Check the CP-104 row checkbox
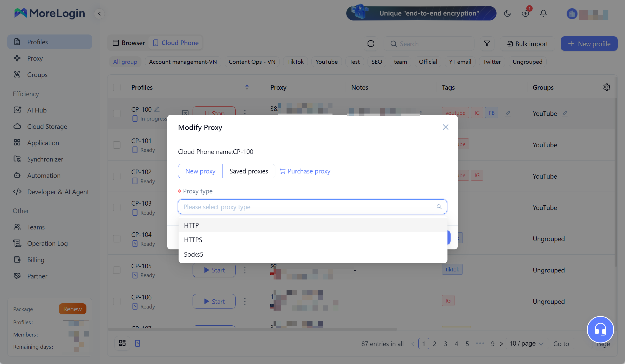The height and width of the screenshot is (364, 625). pyautogui.click(x=117, y=239)
